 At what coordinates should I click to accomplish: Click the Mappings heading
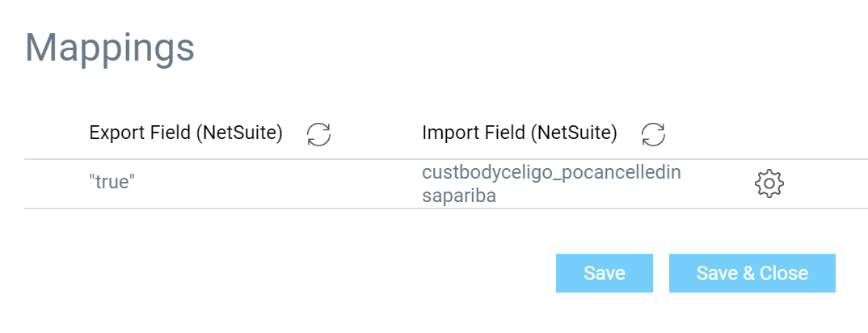[110, 48]
